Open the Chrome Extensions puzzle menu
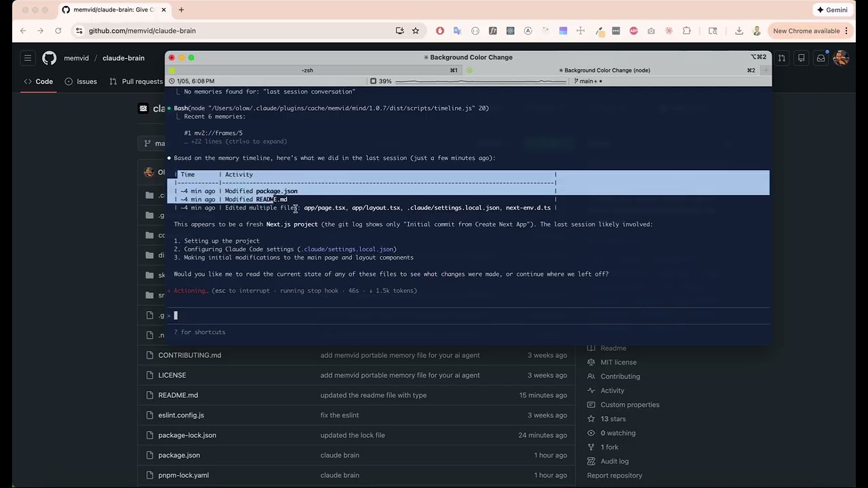Viewport: 868px width, 488px height. coord(687,30)
